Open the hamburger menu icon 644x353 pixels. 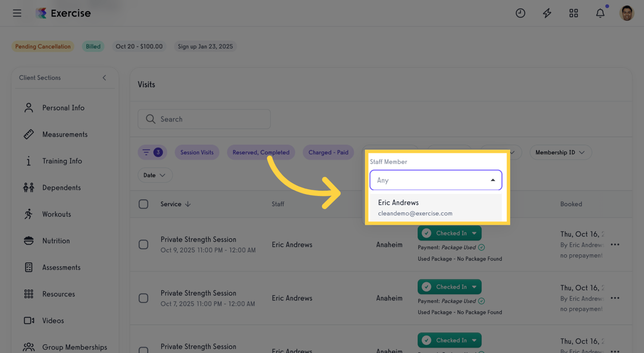tap(17, 13)
